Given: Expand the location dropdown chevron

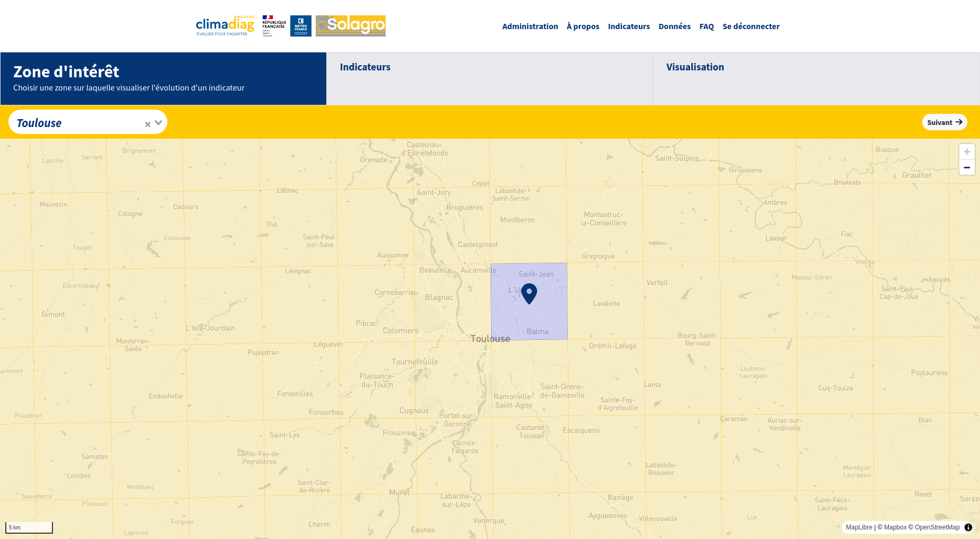Looking at the screenshot, I should pyautogui.click(x=158, y=123).
